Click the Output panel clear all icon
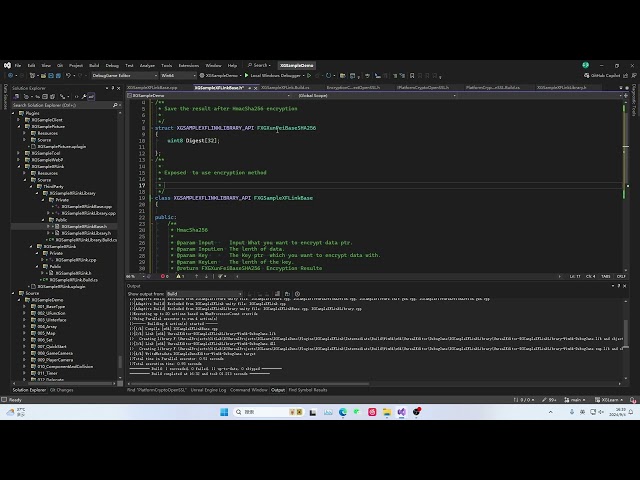 pos(278,294)
